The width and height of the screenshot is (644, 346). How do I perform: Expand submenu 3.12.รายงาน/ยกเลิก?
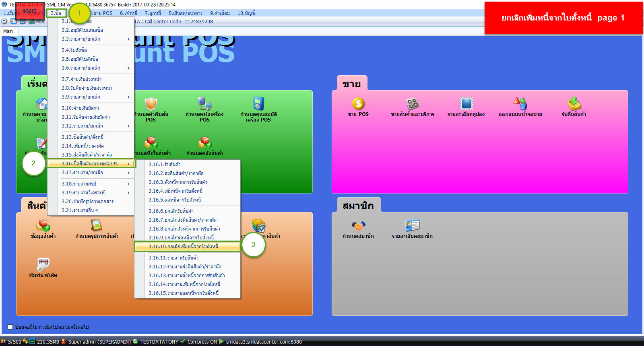point(91,126)
